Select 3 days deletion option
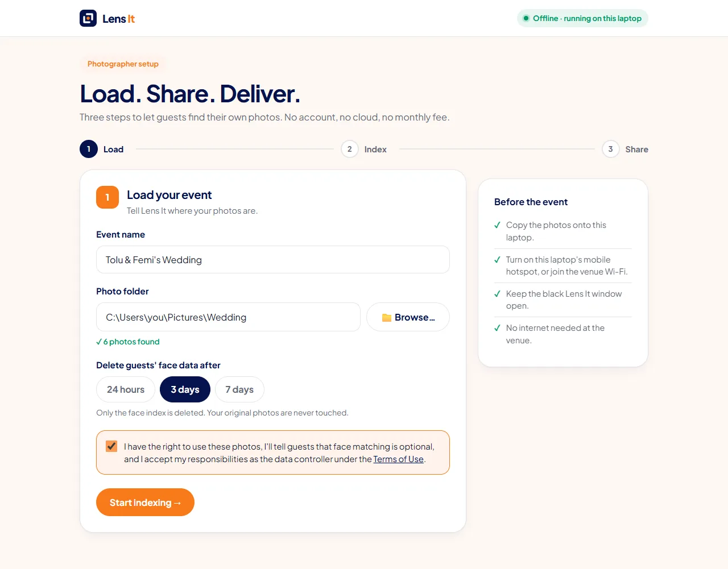 185,389
